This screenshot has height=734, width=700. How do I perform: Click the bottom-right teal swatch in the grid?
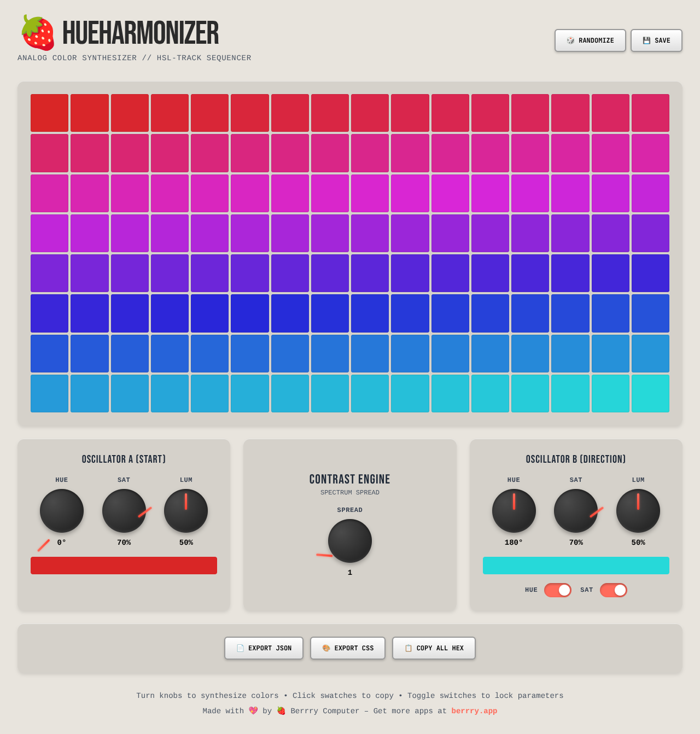pos(650,393)
